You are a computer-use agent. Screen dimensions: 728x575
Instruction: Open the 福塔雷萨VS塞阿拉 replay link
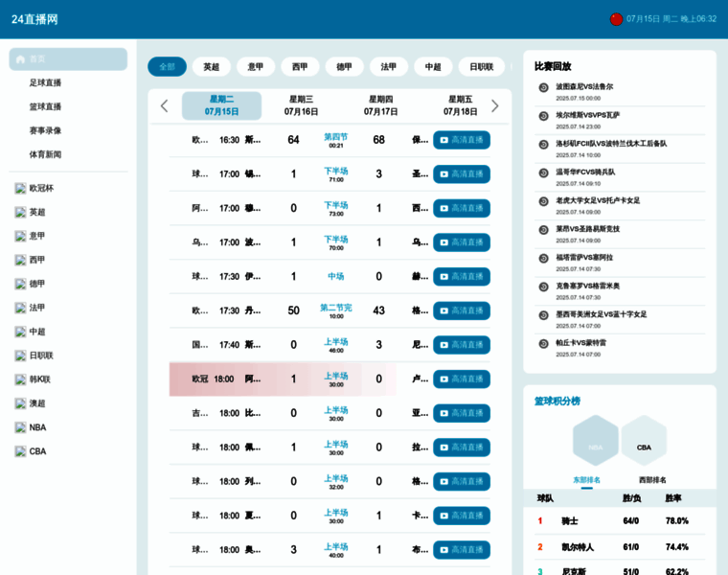click(584, 258)
